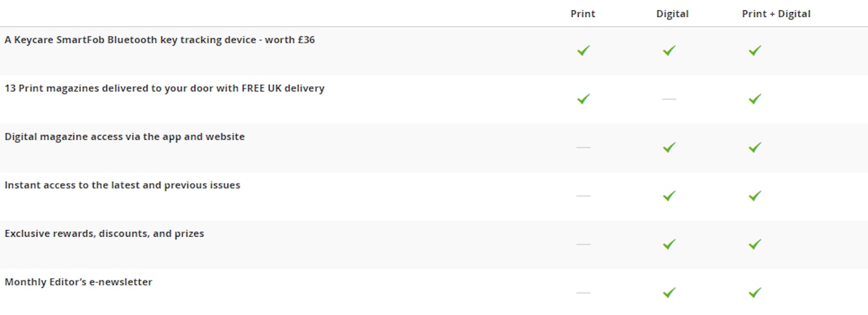Viewport: 868px width, 315px height.
Task: Click Print + Digital checkmark for Editor's e-newsletter
Action: 755,292
